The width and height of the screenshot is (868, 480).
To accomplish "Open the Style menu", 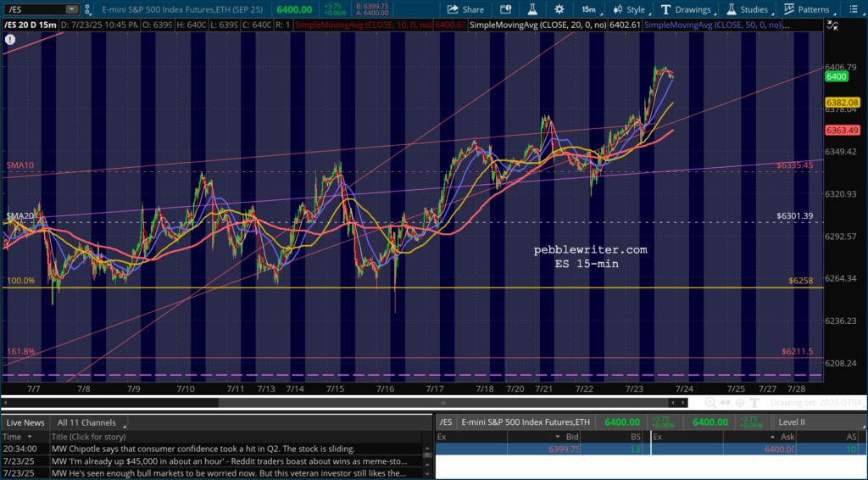I will point(628,9).
